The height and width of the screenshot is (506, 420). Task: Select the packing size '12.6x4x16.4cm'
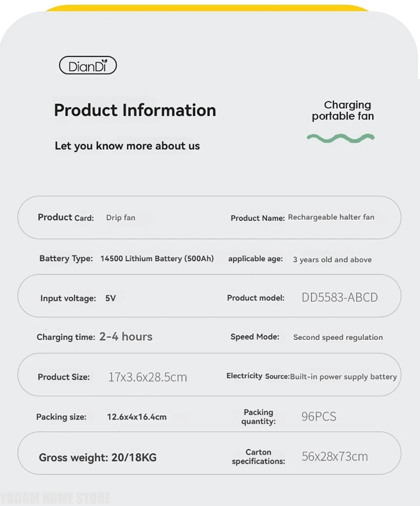click(x=137, y=417)
